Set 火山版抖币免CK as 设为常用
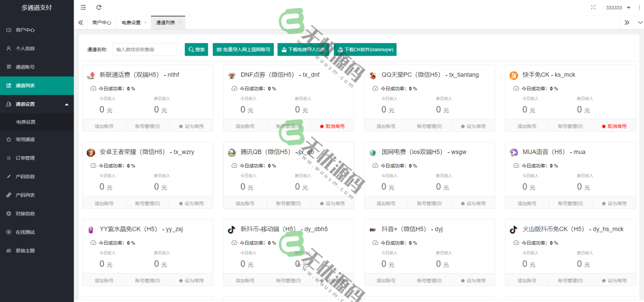The width and height of the screenshot is (644, 302). pyautogui.click(x=614, y=281)
